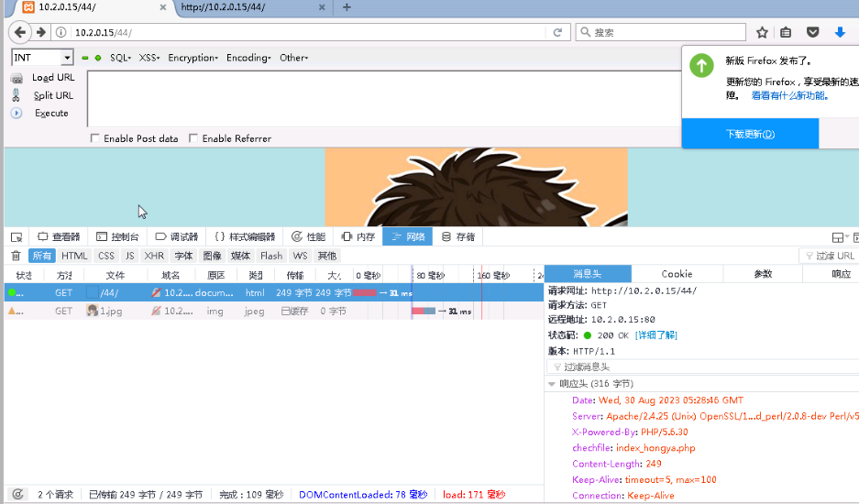Filter requests by 媒体 media
859x504 pixels.
240,256
